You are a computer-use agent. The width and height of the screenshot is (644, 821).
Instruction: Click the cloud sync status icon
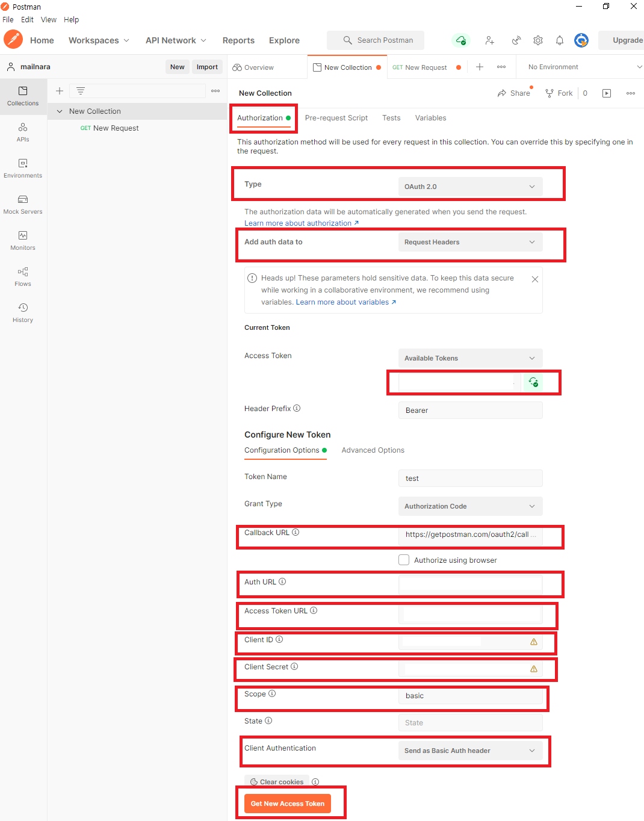point(460,40)
